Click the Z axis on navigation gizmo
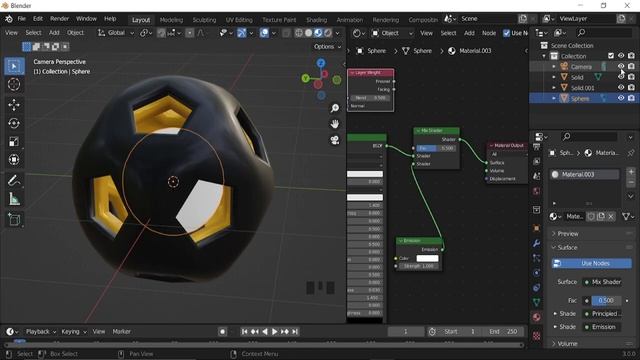640x360 pixels. (x=321, y=63)
